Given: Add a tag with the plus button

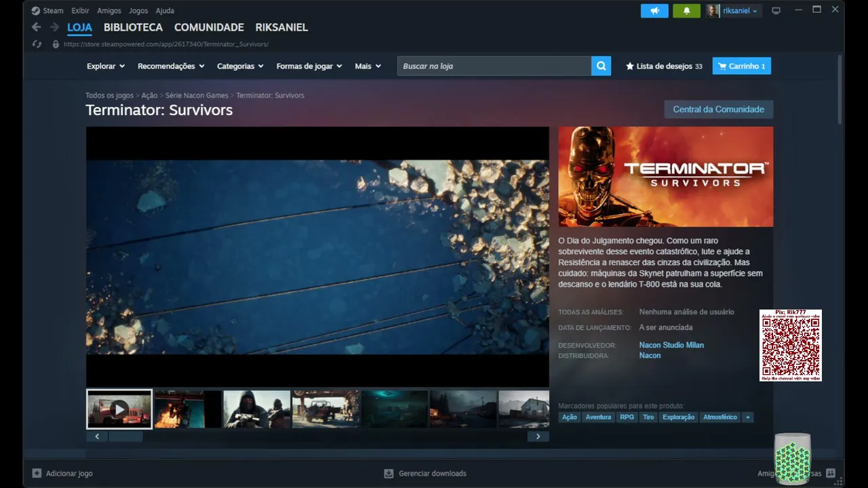Looking at the screenshot, I should (x=748, y=417).
